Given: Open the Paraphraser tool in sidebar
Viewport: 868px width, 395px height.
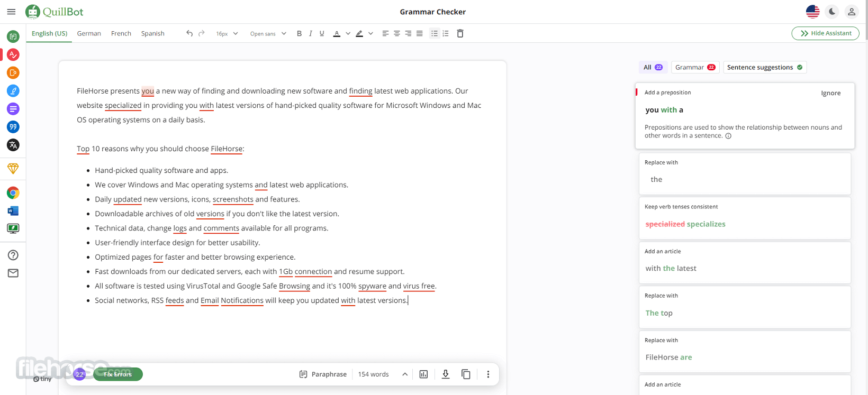Looking at the screenshot, I should [13, 36].
